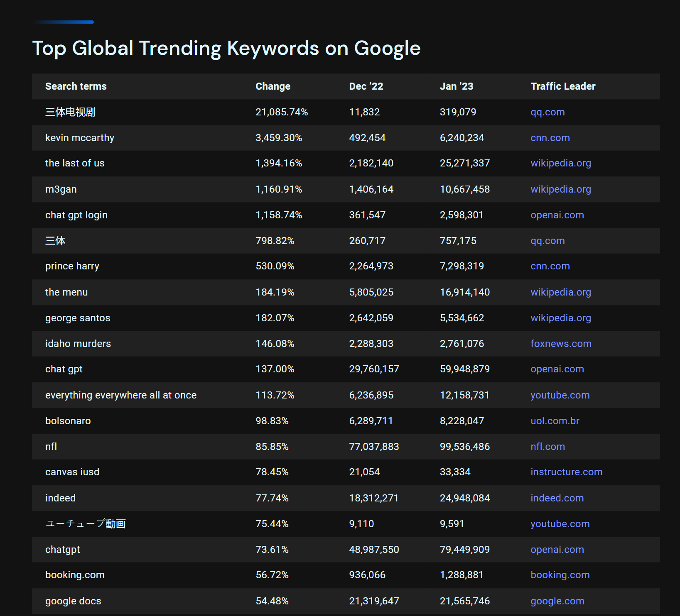Open the indeed.com traffic leader link
The image size is (680, 616).
pyautogui.click(x=557, y=498)
